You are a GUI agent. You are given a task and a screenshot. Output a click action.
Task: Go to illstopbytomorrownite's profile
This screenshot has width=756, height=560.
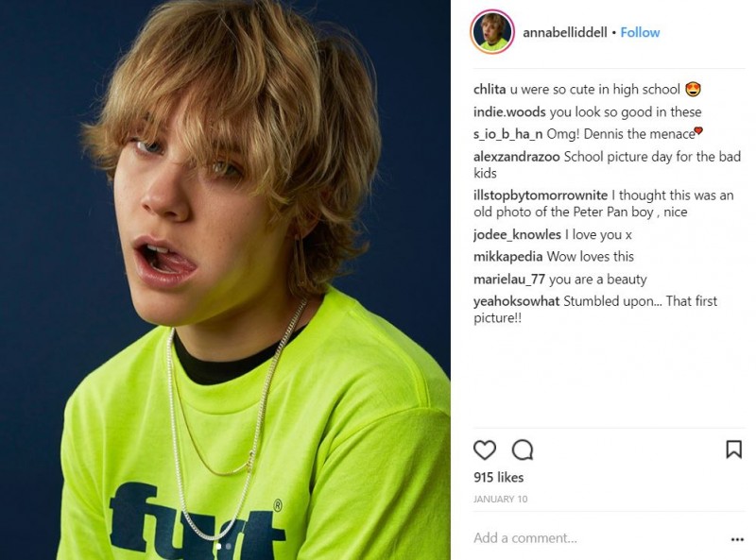pos(541,195)
